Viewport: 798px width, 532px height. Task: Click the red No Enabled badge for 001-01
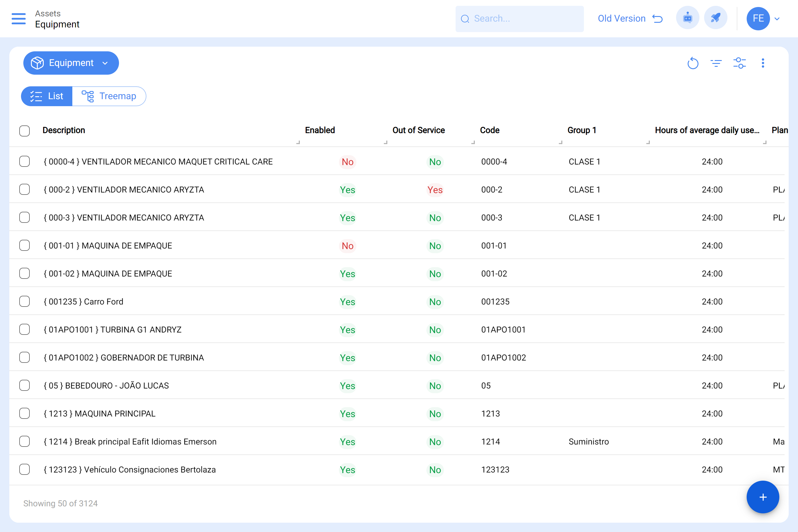point(347,246)
